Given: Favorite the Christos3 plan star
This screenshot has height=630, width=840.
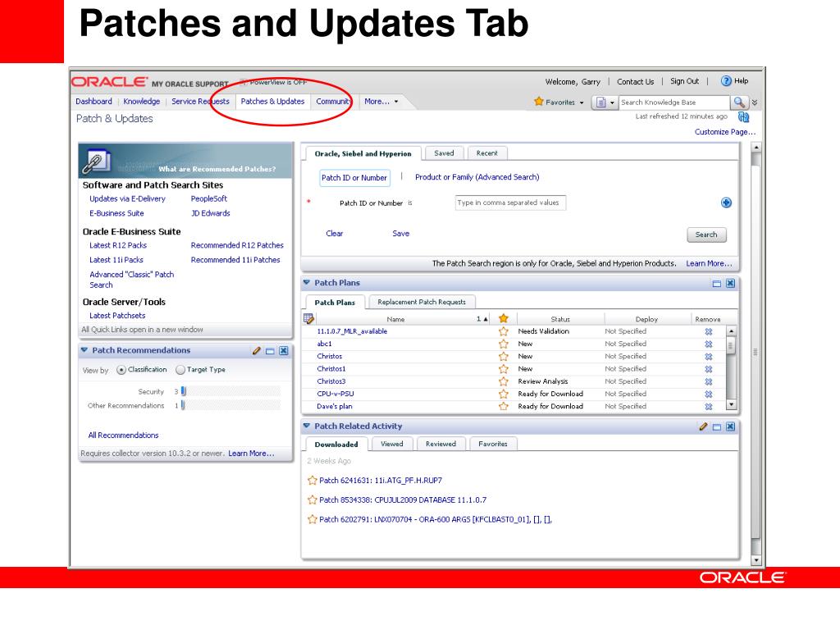Looking at the screenshot, I should (504, 381).
